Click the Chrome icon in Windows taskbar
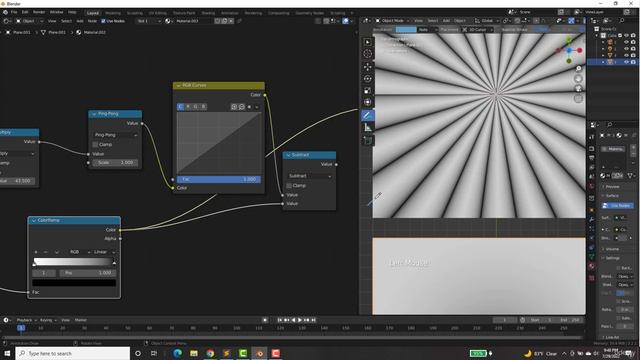 210,353
